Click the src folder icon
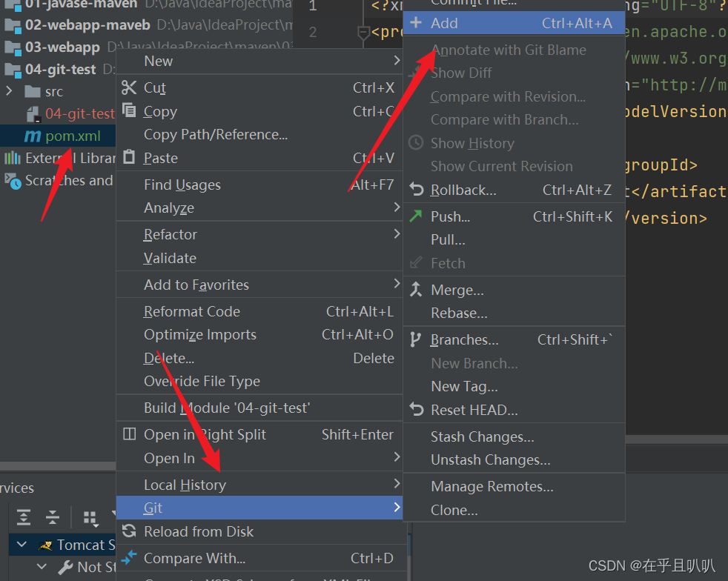728x581 pixels. (x=33, y=91)
